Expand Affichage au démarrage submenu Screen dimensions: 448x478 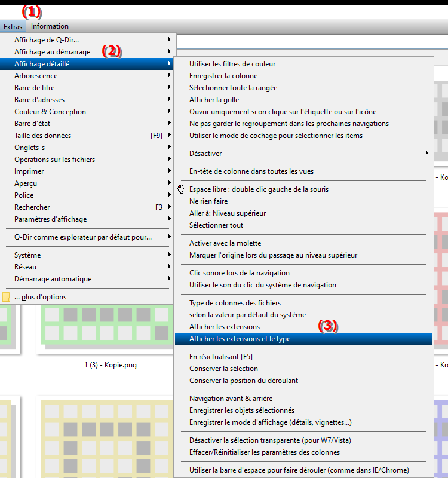click(87, 52)
